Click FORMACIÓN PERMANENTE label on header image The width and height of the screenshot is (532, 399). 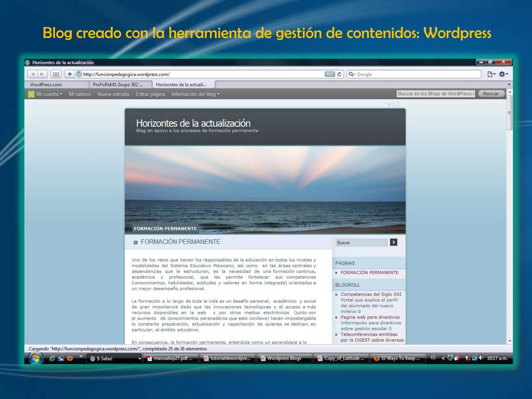[x=165, y=229]
